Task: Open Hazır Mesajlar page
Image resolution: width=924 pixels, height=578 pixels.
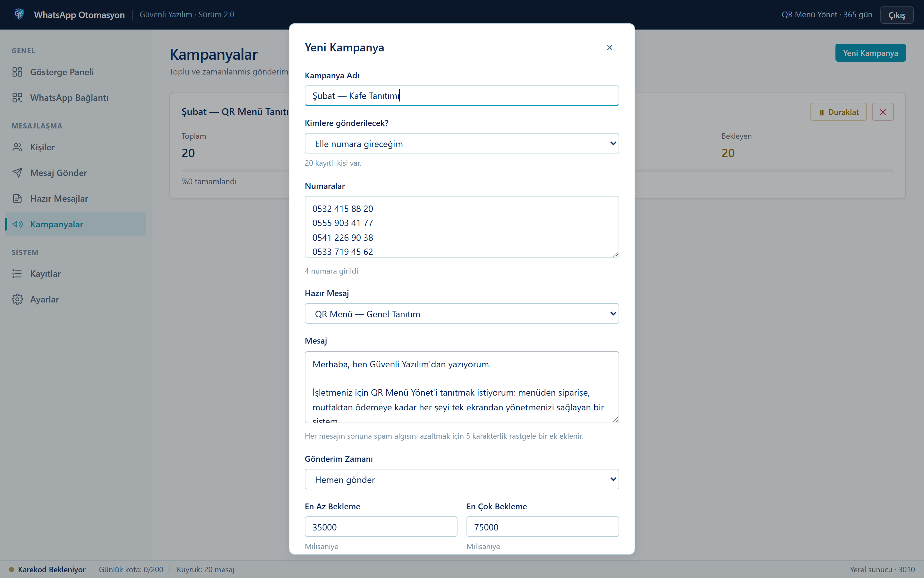Action: click(75, 198)
